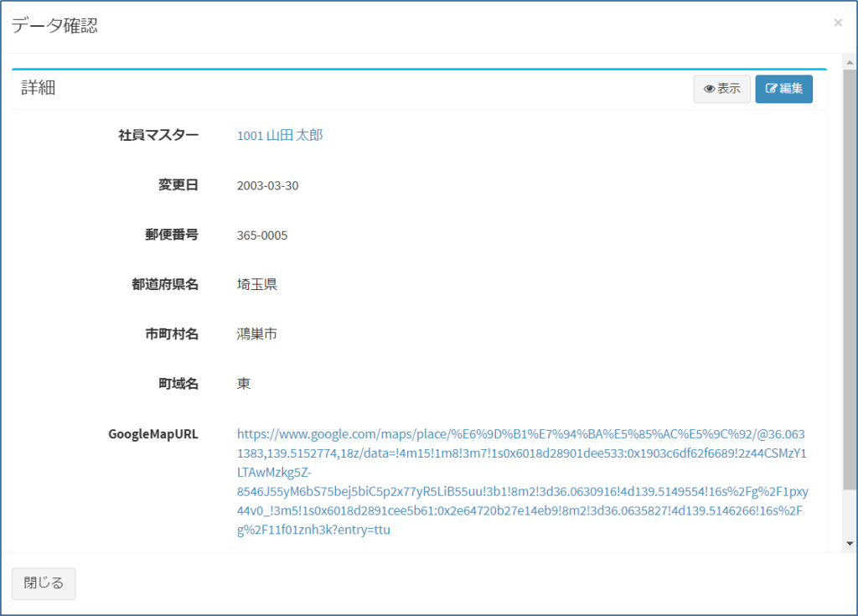Viewport: 858px width, 616px height.
Task: Click the 閉じる button
Action: pyautogui.click(x=44, y=583)
